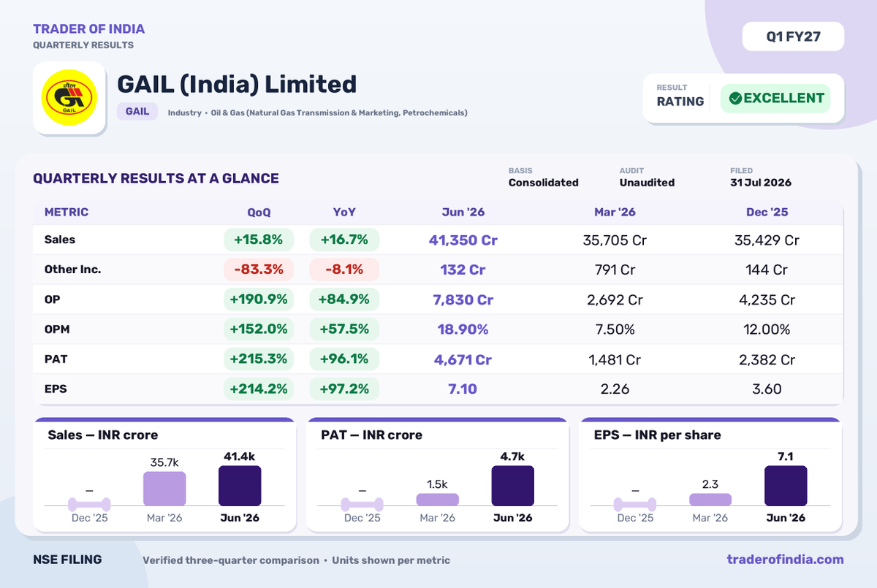Viewport: 877px width, 588px height.
Task: Click the Mar '26 bar in EPS chart
Action: [x=710, y=500]
